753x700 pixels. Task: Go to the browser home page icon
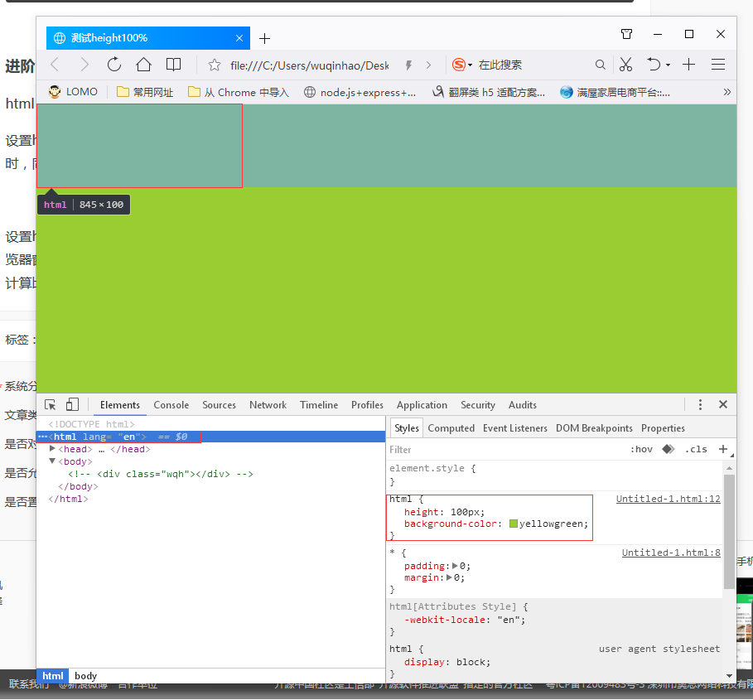pos(143,65)
